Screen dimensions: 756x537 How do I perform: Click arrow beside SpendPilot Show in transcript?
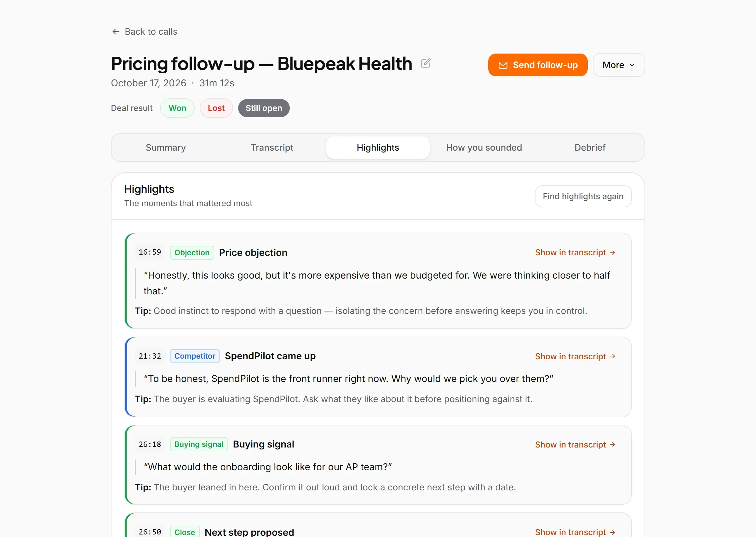(612, 356)
